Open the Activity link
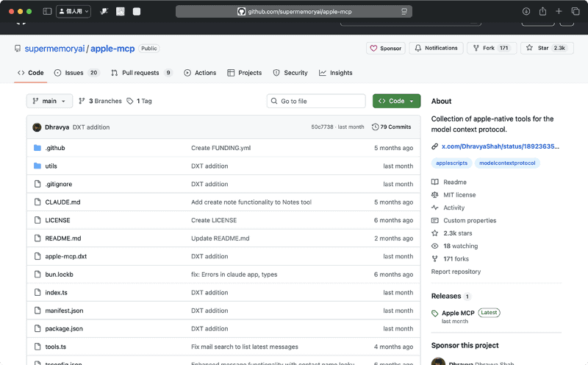Image resolution: width=588 pixels, height=365 pixels. coord(453,208)
